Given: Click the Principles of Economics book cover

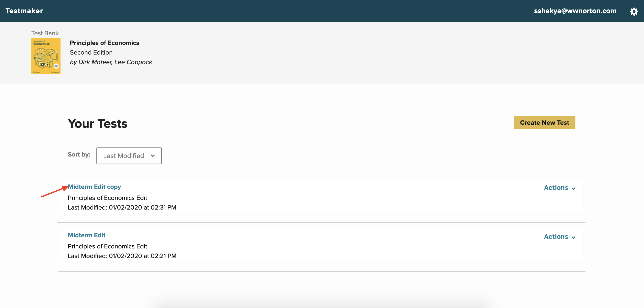Looking at the screenshot, I should click(46, 56).
